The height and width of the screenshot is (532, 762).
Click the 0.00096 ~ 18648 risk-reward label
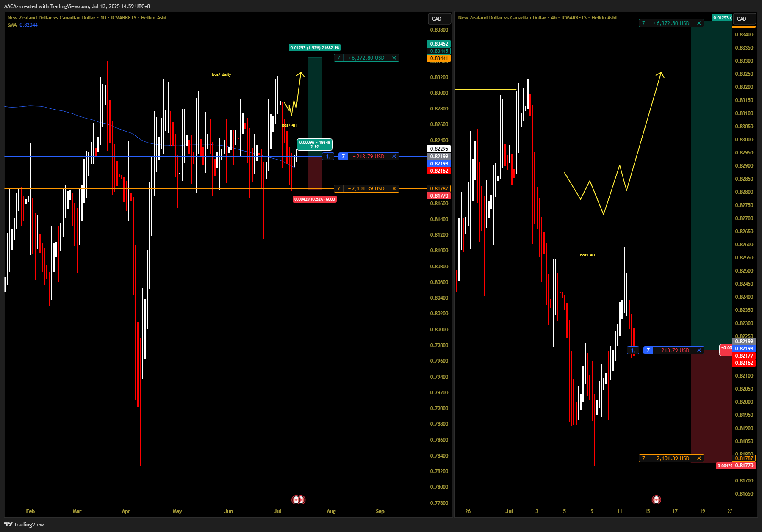(315, 145)
